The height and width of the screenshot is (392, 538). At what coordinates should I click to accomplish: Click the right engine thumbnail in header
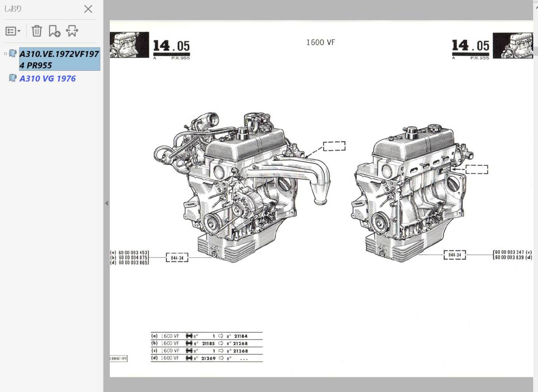point(512,46)
